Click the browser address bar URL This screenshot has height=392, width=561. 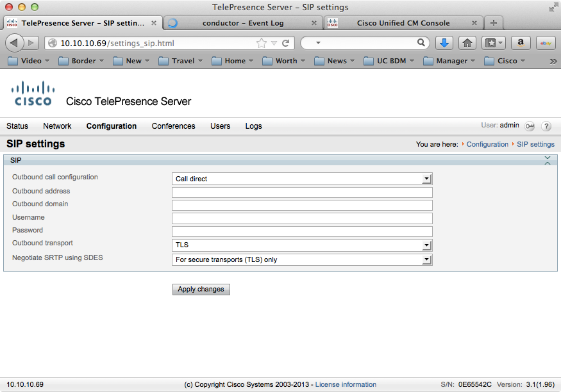click(117, 44)
